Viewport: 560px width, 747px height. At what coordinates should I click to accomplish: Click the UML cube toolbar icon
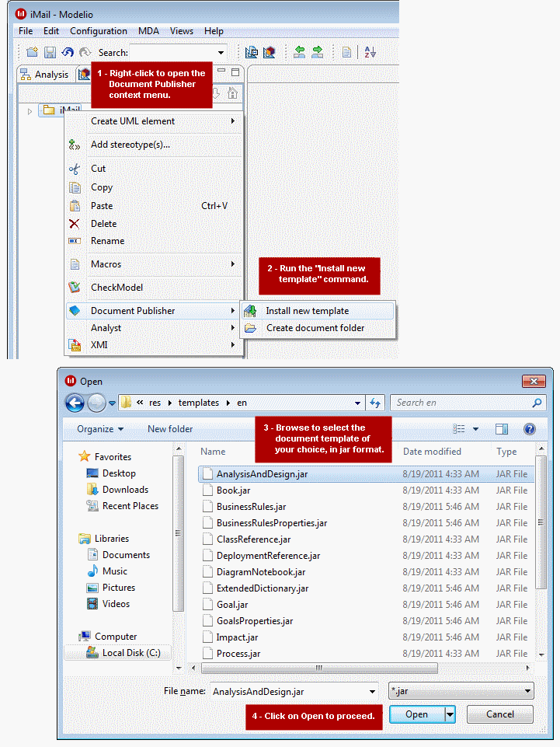pos(269,52)
